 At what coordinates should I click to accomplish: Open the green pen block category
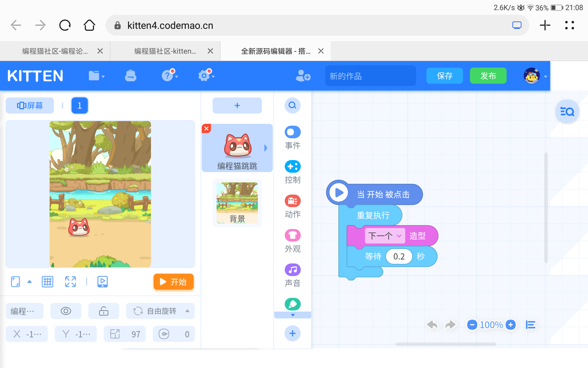pyautogui.click(x=293, y=304)
